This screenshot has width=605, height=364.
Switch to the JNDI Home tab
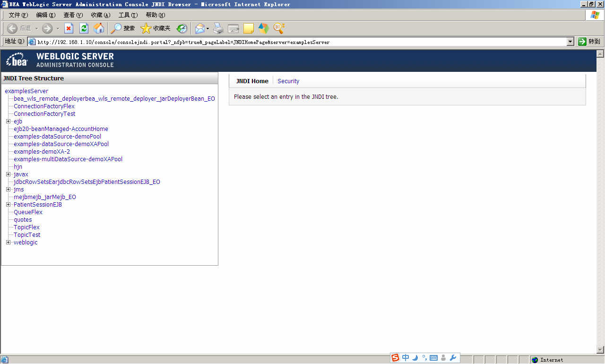coord(252,81)
